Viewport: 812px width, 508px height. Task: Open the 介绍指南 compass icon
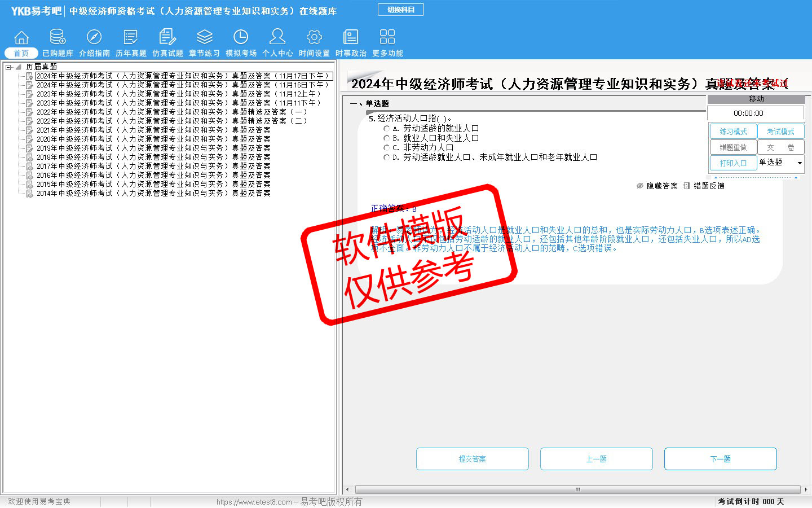(94, 38)
